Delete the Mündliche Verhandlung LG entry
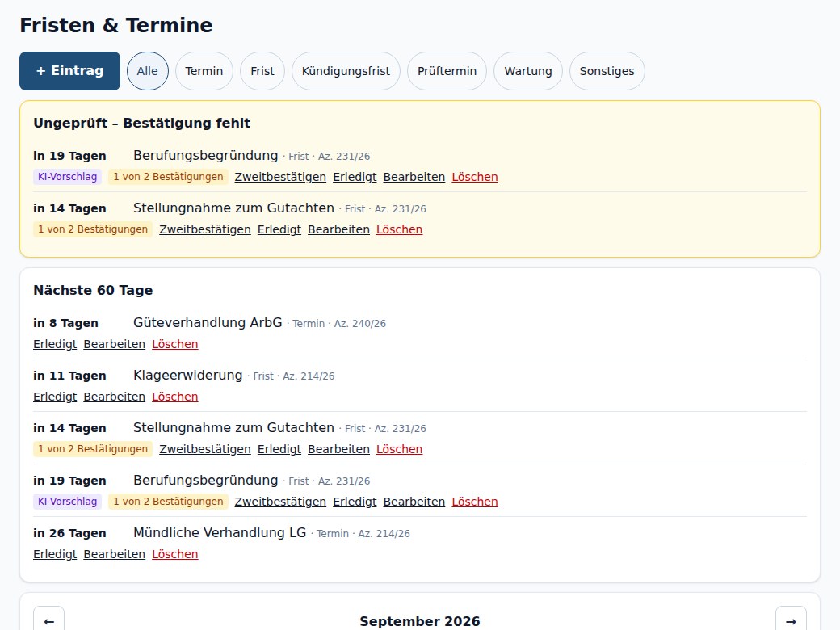Image resolution: width=840 pixels, height=630 pixels. 175,554
